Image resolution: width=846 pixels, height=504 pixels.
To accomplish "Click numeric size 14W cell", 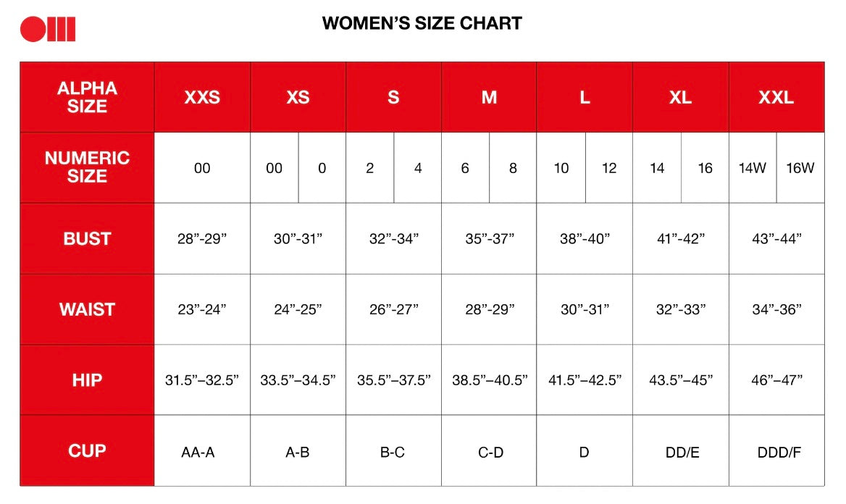I will point(752,168).
